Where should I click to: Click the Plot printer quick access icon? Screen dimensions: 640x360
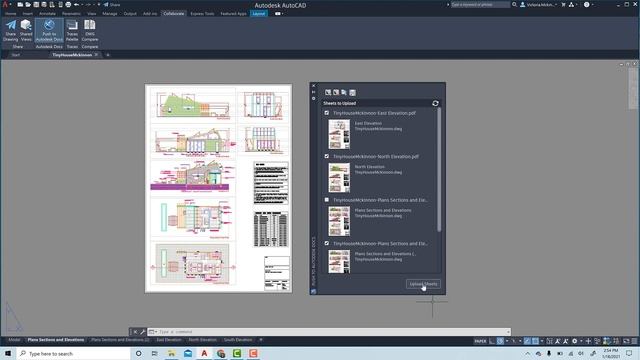click(x=68, y=4)
